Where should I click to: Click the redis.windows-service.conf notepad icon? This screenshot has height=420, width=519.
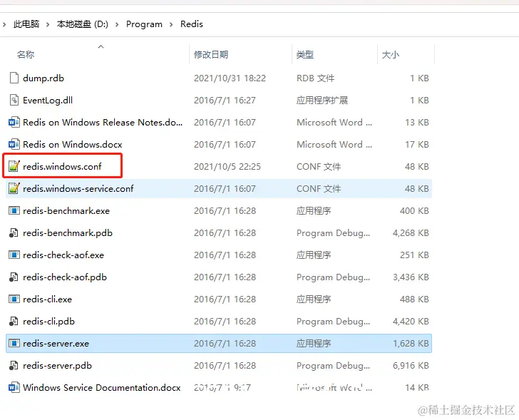click(x=14, y=189)
